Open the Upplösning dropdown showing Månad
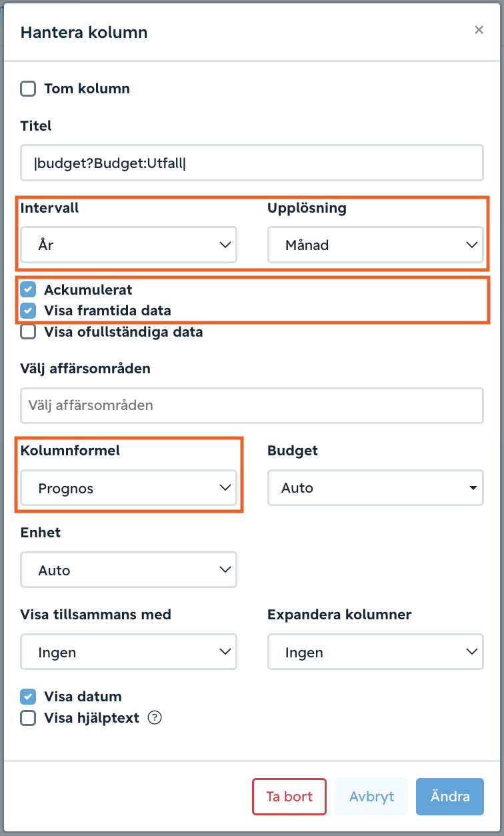This screenshot has width=504, height=836. point(375,245)
